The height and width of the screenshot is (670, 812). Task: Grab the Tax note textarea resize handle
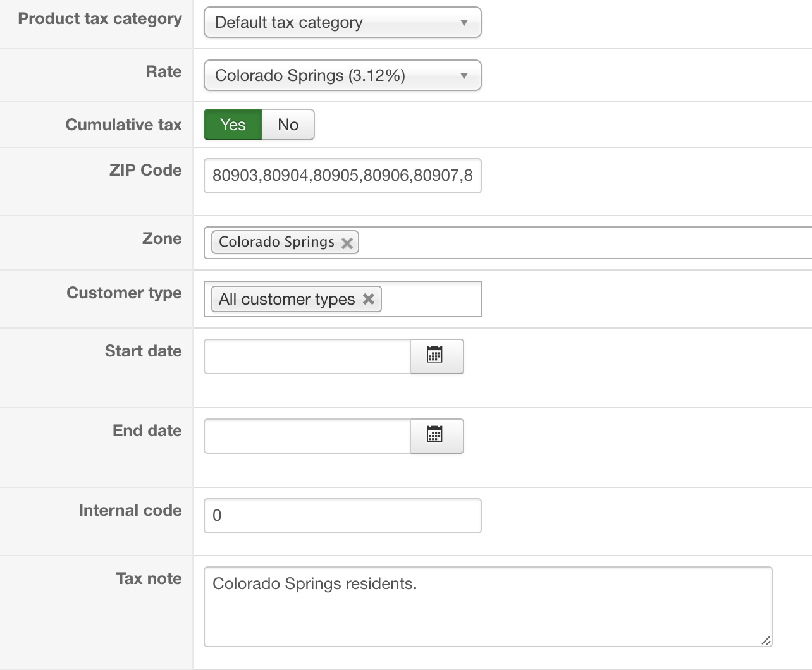tap(766, 640)
